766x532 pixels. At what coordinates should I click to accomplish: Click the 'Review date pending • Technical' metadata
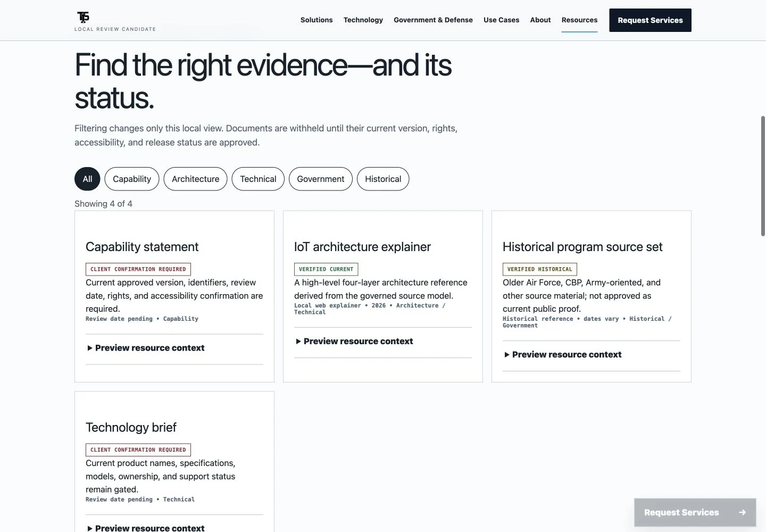[x=140, y=500]
